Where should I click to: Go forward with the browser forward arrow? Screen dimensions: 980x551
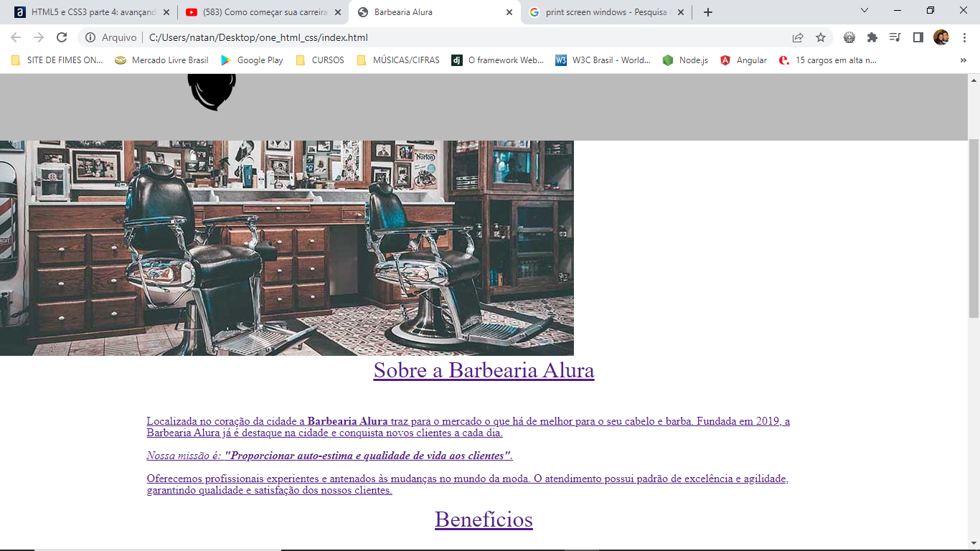(39, 37)
